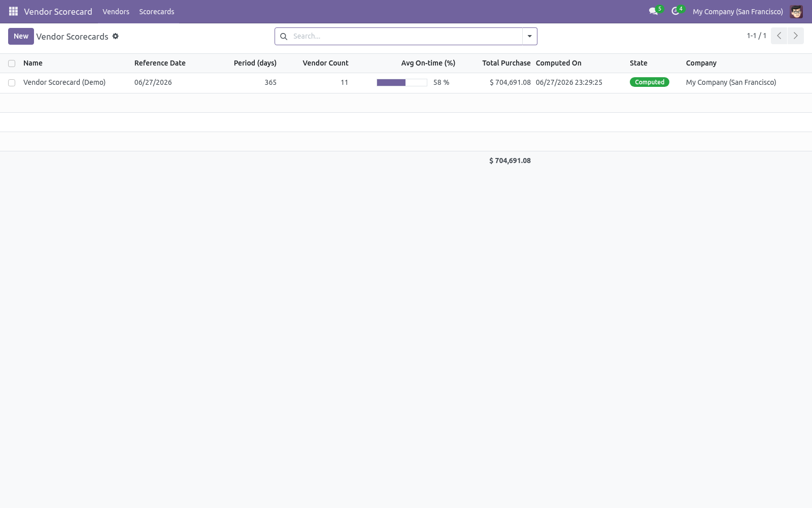Open the activities clock icon
Image resolution: width=812 pixels, height=508 pixels.
[x=675, y=11]
